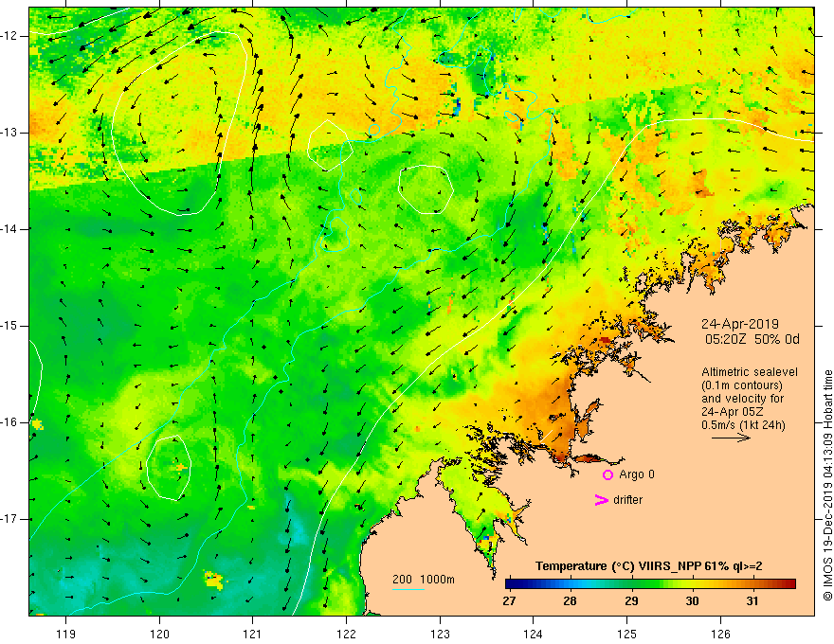Click the longitude label 122
This screenshot has width=834, height=644.
click(346, 634)
